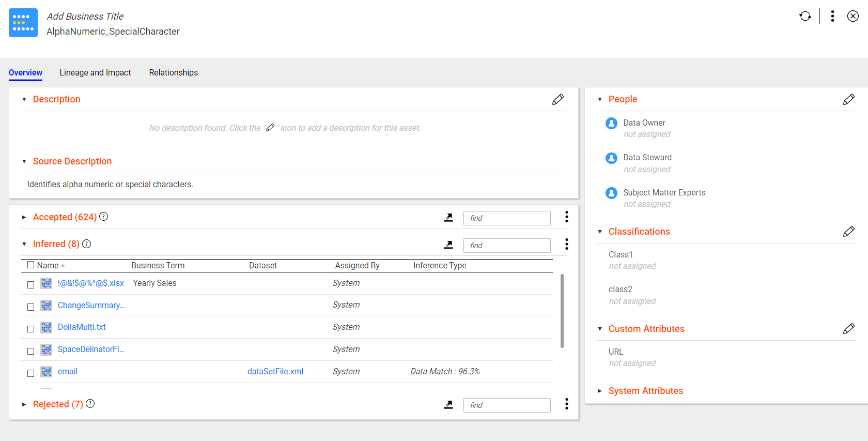Check the box for the !@&!$@%^@$.xlsx row

[x=31, y=285]
